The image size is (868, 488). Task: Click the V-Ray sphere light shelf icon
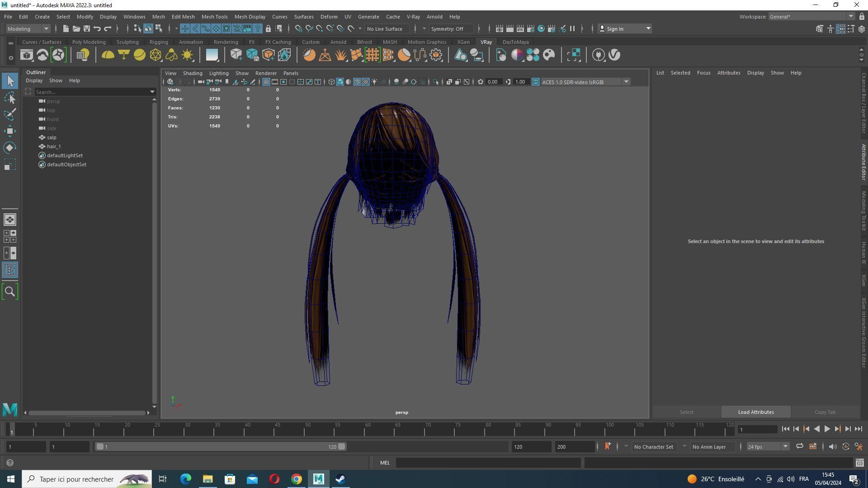point(139,55)
